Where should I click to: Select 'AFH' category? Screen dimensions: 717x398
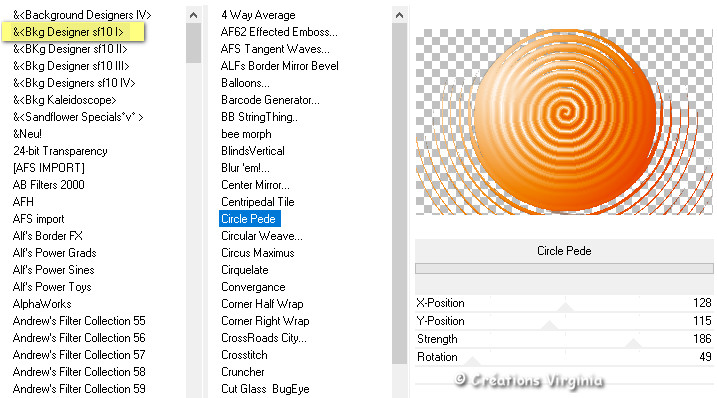23,202
